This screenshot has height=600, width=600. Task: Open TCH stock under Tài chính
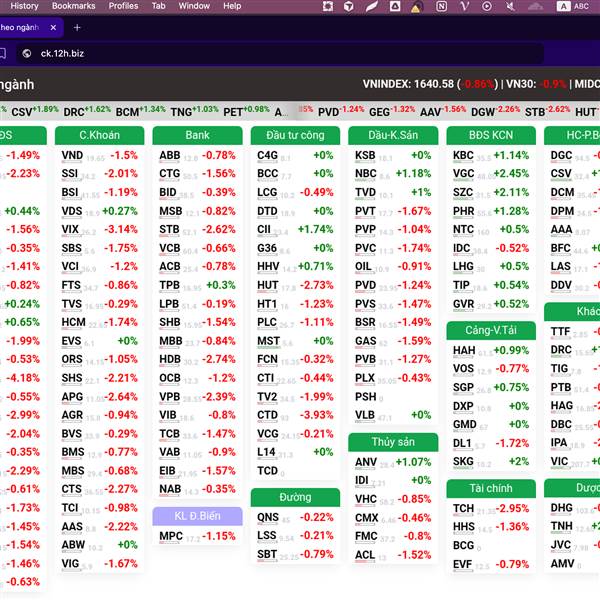[491, 509]
